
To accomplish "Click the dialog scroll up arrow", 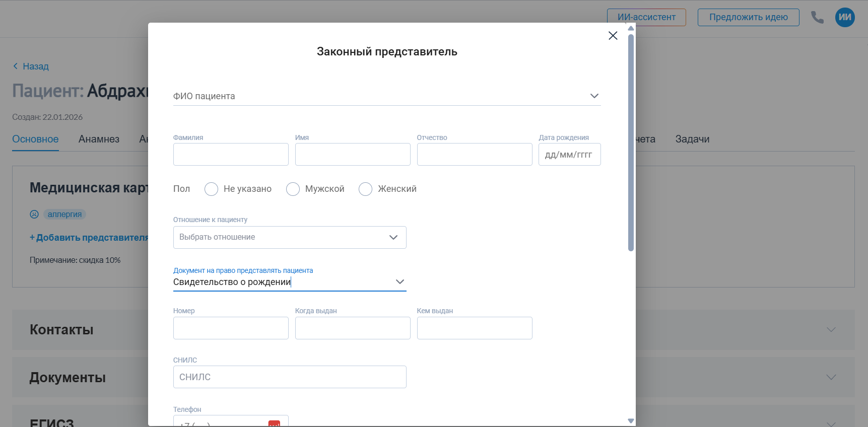I will pyautogui.click(x=631, y=28).
